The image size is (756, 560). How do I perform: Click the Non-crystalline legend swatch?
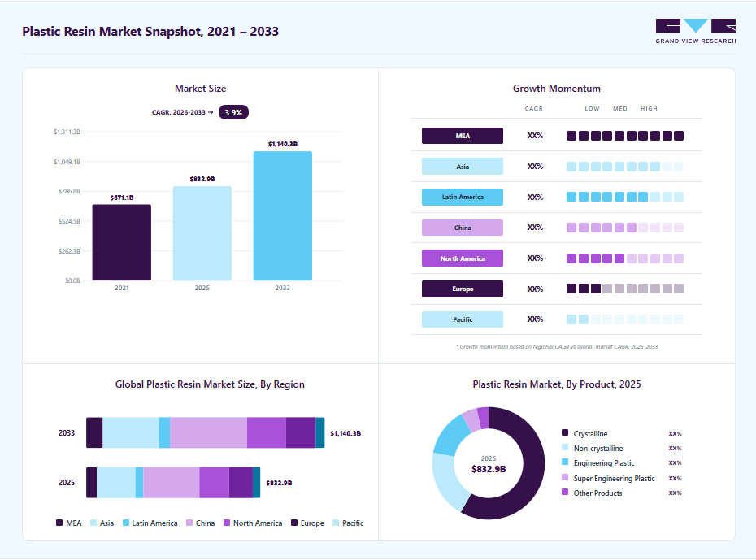pos(565,447)
